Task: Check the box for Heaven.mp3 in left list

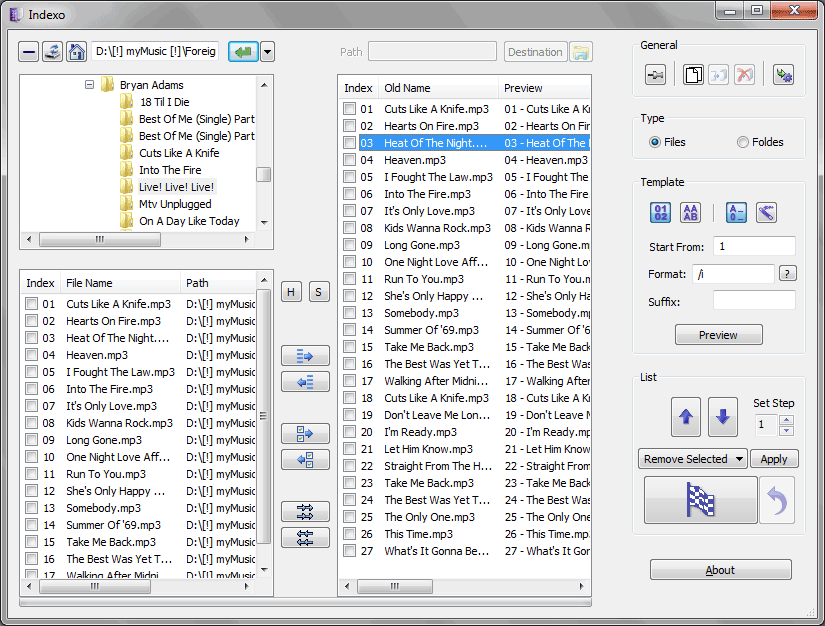Action: point(32,355)
